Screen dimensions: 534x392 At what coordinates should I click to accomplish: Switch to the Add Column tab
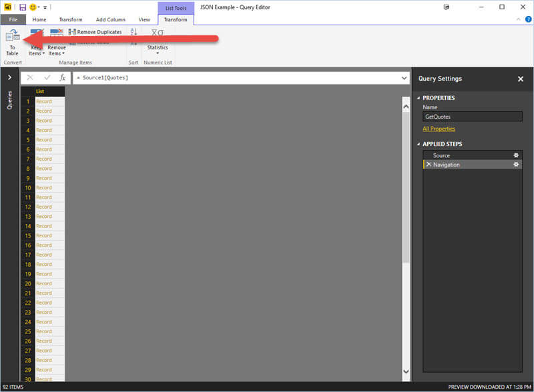tap(109, 19)
